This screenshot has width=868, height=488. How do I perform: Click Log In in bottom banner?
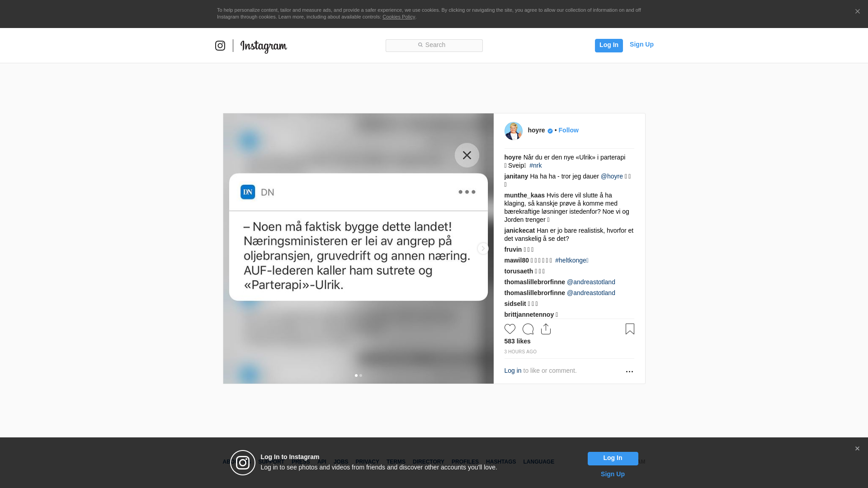click(x=613, y=458)
